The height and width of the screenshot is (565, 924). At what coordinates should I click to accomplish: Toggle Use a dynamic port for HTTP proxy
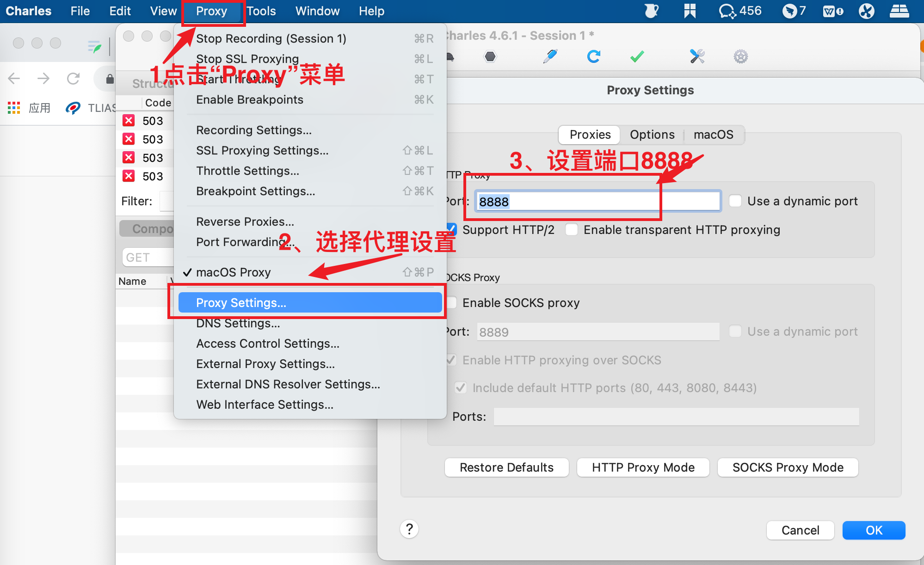(735, 201)
